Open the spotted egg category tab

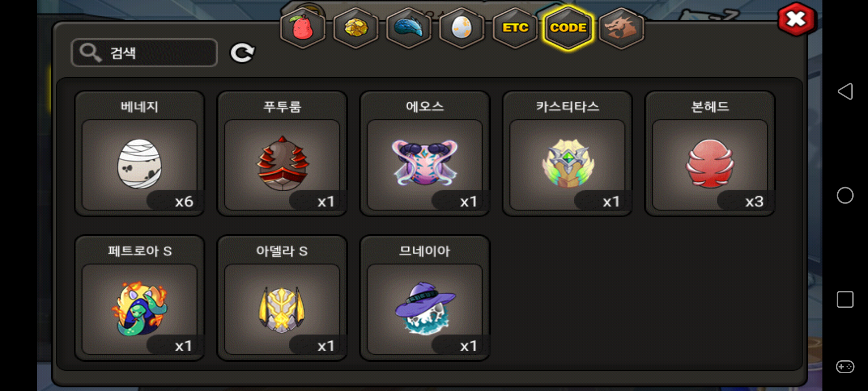pyautogui.click(x=462, y=28)
